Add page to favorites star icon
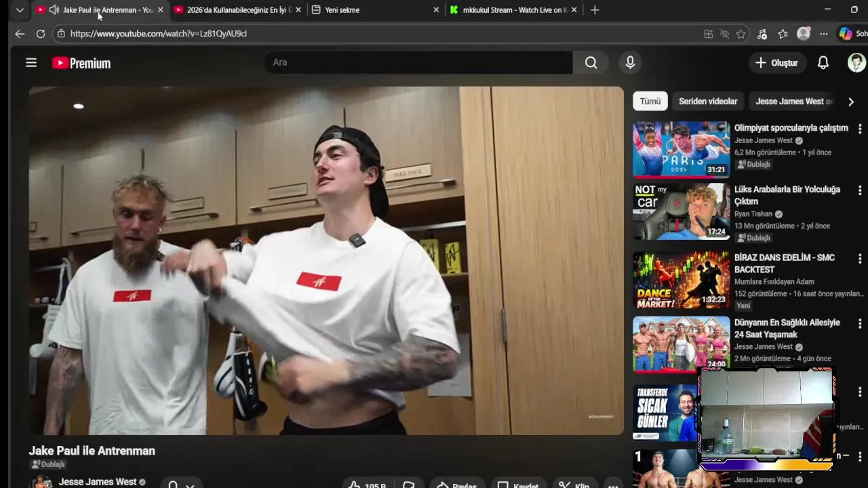This screenshot has height=488, width=868. click(x=741, y=34)
